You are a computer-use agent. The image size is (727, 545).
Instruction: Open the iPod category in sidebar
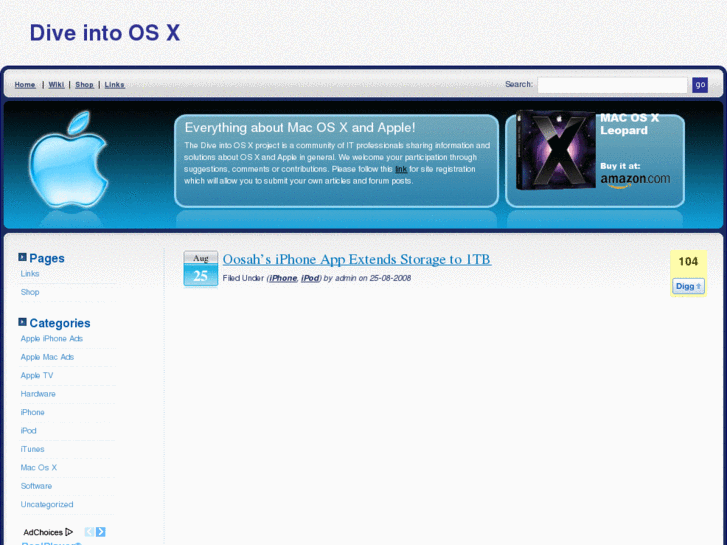[x=28, y=431]
